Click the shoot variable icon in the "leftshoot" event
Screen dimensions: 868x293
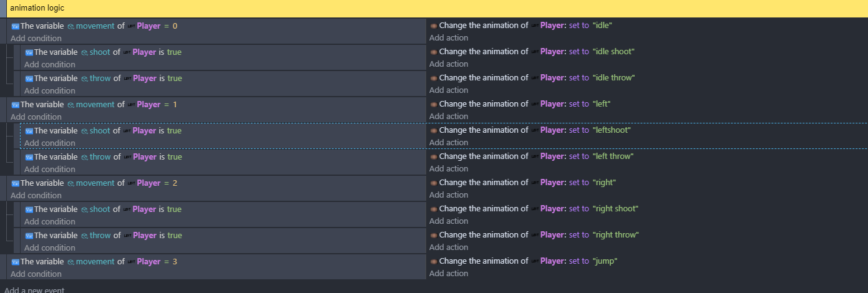(x=85, y=131)
